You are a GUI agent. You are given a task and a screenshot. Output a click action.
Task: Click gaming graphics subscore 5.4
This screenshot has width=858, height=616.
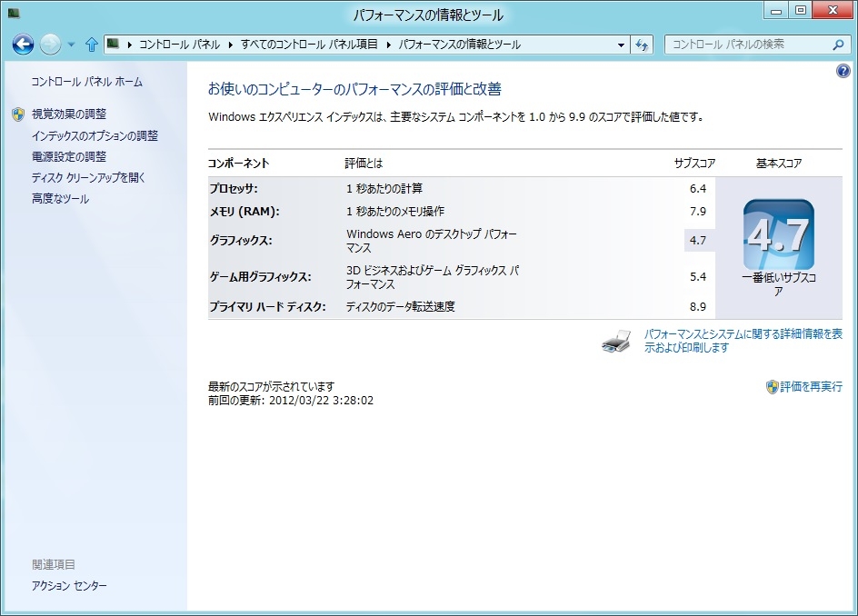coord(698,277)
